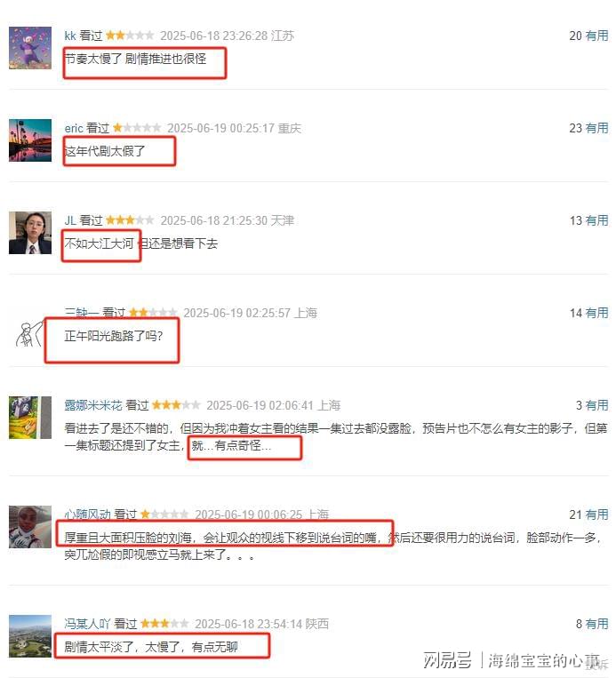Mark kk's review as 有用
The width and height of the screenshot is (616, 678).
[x=597, y=36]
